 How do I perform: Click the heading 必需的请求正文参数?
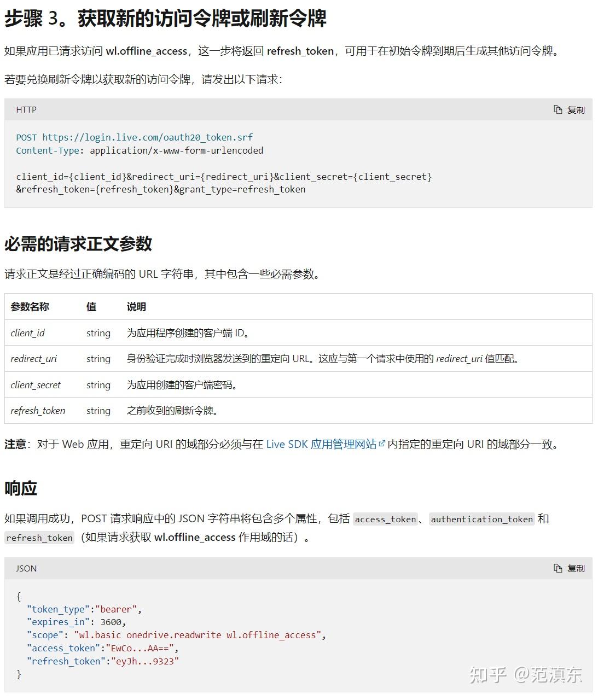point(80,245)
